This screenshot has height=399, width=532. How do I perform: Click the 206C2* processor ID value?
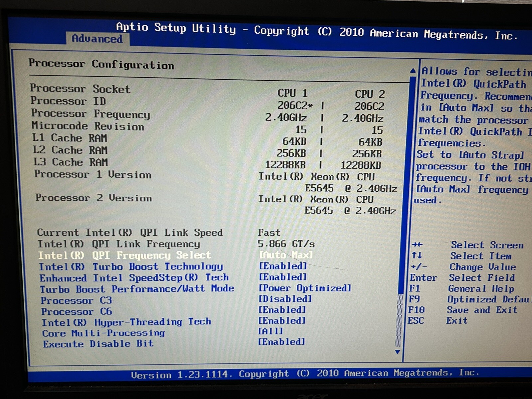click(x=295, y=105)
